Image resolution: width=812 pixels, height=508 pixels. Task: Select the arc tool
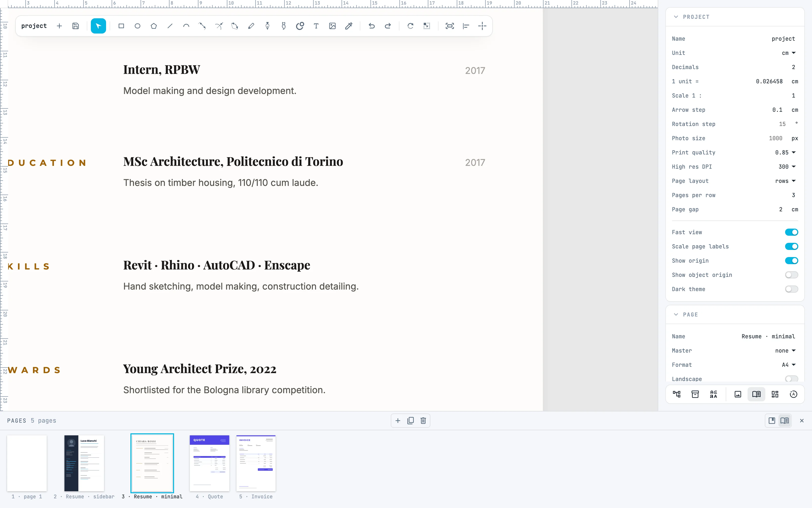coord(186,26)
